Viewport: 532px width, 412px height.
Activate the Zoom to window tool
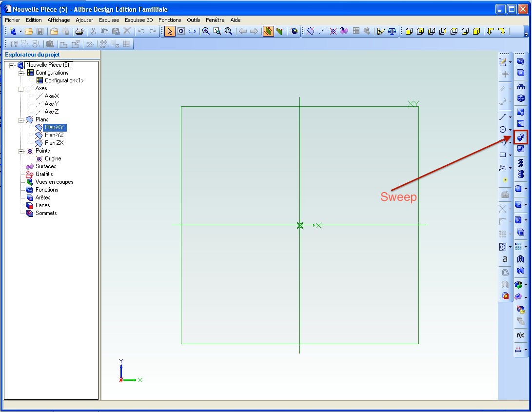(x=217, y=31)
